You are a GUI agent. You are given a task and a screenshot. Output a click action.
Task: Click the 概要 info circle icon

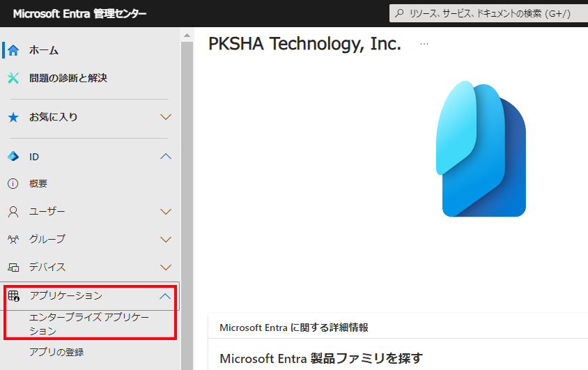pyautogui.click(x=13, y=184)
